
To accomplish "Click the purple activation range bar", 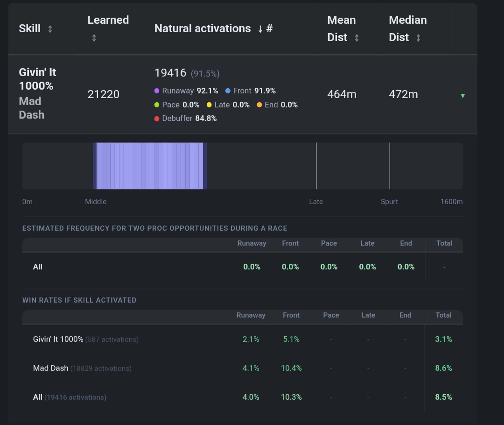I will click(x=150, y=166).
